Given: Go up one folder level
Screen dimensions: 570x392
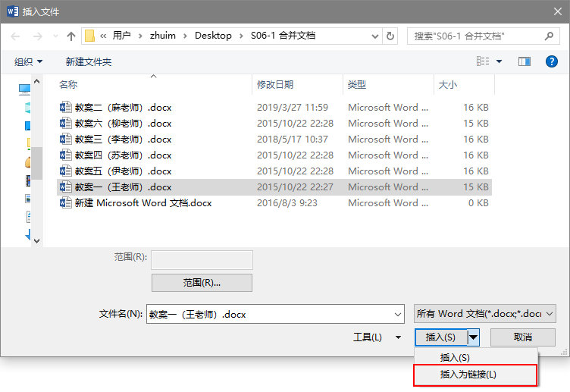Looking at the screenshot, I should click(71, 36).
